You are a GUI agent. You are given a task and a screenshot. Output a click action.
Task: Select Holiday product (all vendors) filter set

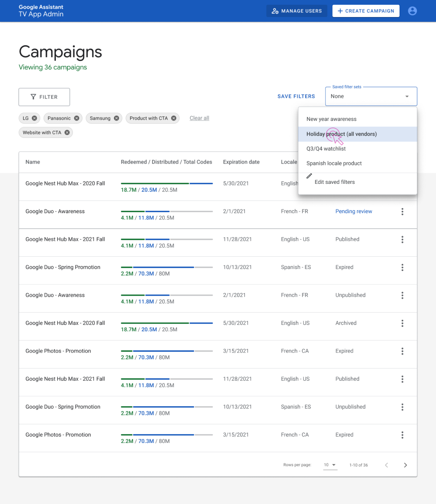click(x=358, y=134)
